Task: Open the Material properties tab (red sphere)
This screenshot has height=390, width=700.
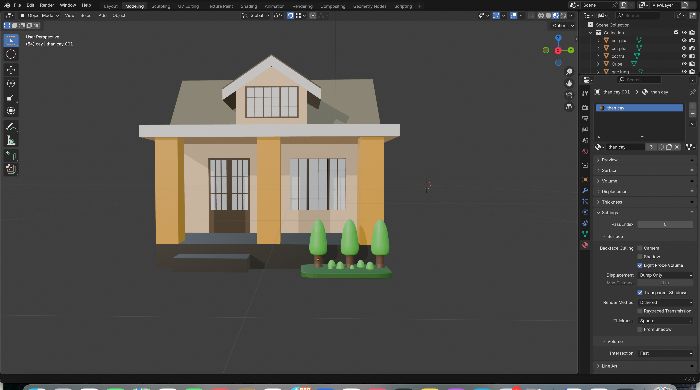Action: pyautogui.click(x=585, y=245)
